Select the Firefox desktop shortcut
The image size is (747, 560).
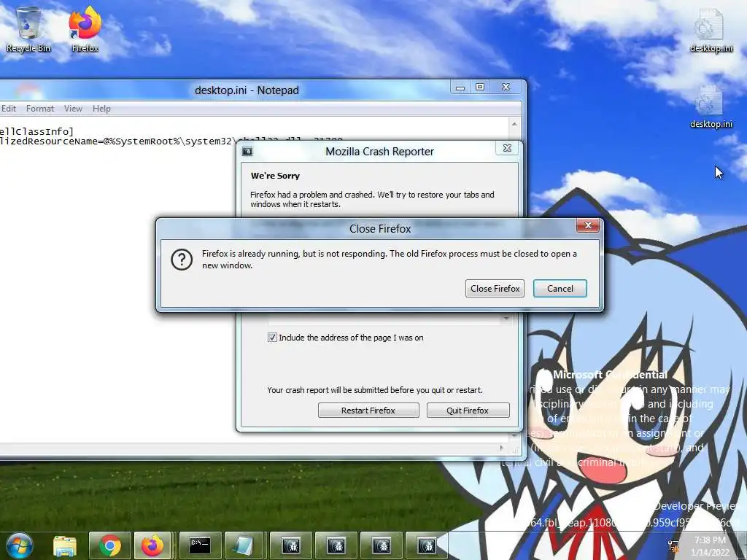[85, 29]
